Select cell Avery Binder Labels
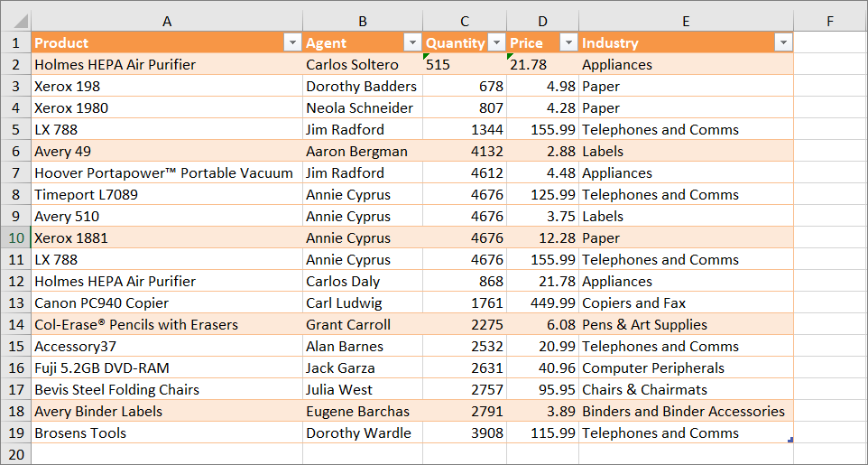 point(167,411)
